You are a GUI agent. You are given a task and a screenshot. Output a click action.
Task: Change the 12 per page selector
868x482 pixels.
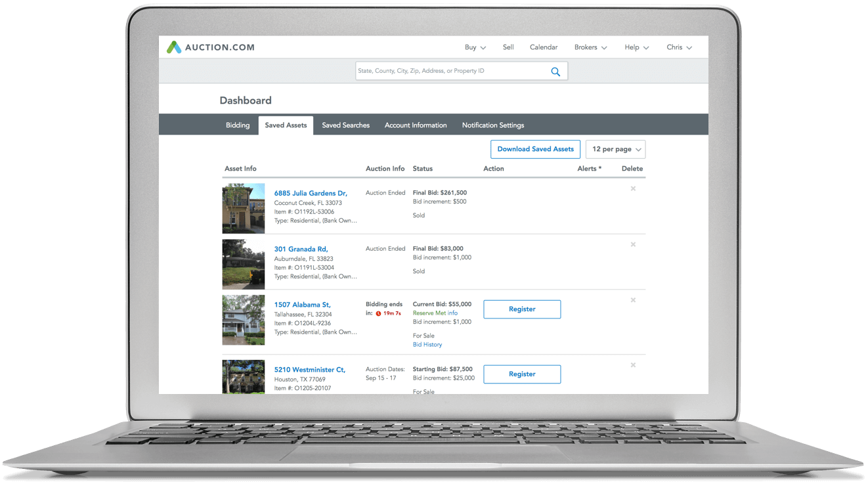pyautogui.click(x=615, y=149)
